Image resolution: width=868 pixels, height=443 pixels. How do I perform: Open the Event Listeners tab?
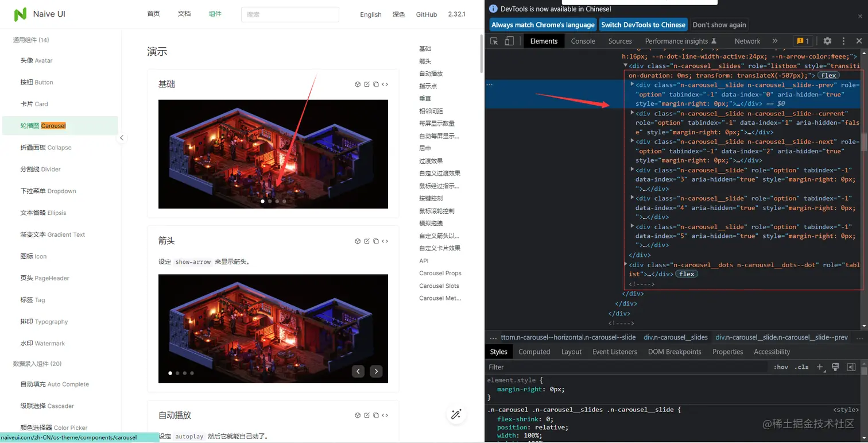615,352
